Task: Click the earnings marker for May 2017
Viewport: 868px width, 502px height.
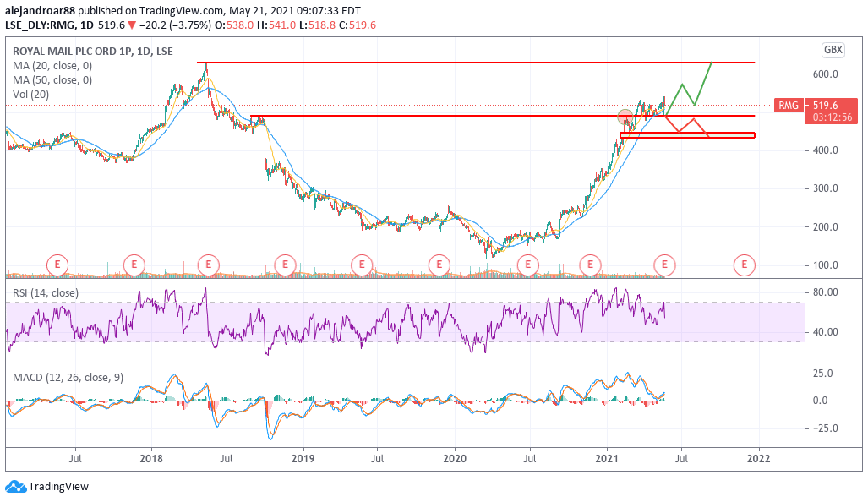Action: (57, 265)
